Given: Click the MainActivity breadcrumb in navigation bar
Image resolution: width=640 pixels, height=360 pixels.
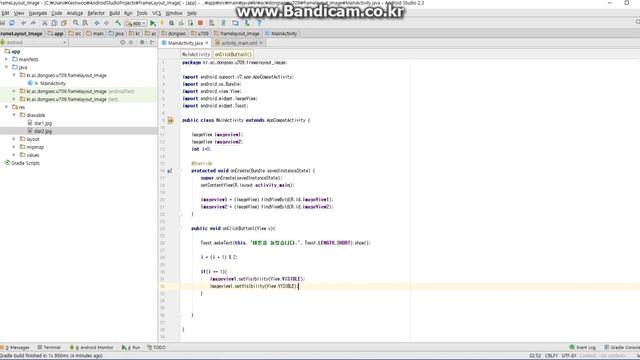Looking at the screenshot, I should pyautogui.click(x=281, y=33).
